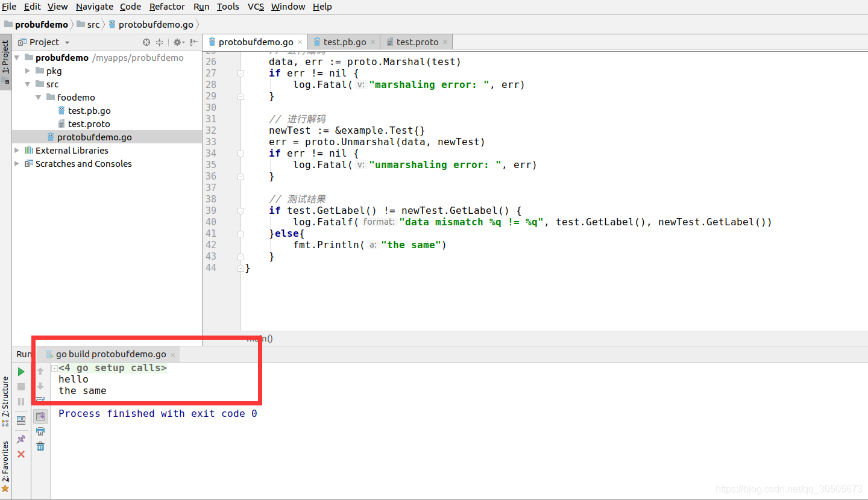Image resolution: width=868 pixels, height=500 pixels.
Task: Toggle the 2: Favorites tool window
Action: 5,466
